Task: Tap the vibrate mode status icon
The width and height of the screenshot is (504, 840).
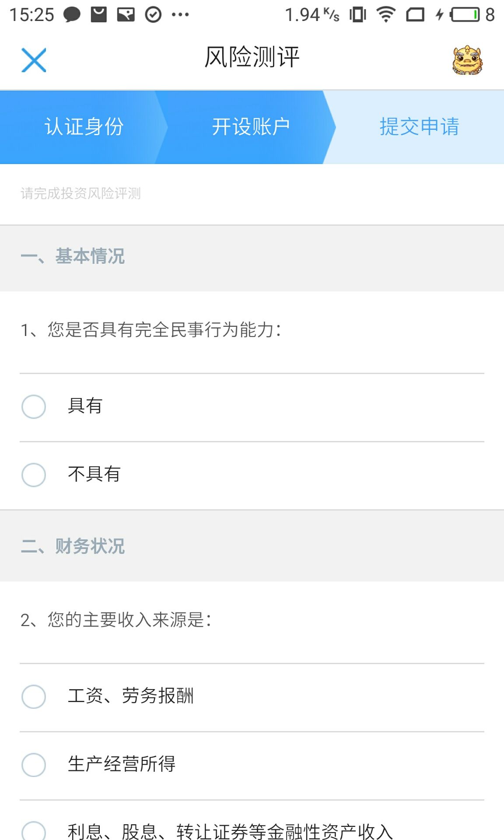Action: pos(357,15)
